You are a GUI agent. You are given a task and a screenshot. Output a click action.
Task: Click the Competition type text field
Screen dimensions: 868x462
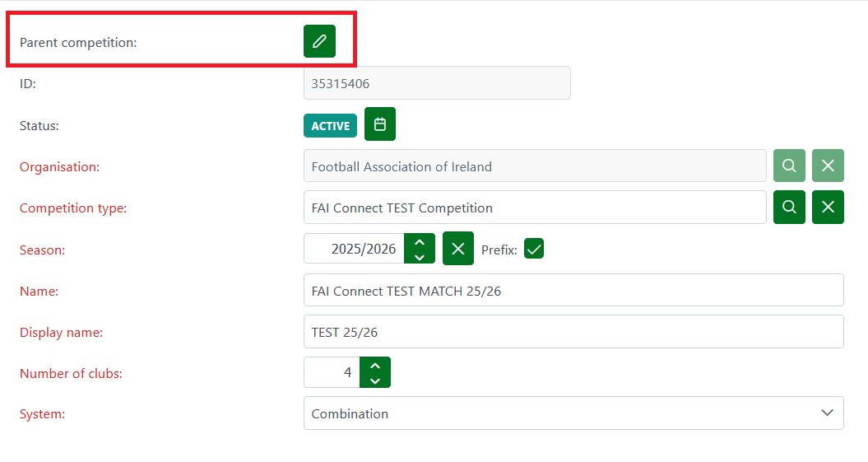[x=534, y=207]
